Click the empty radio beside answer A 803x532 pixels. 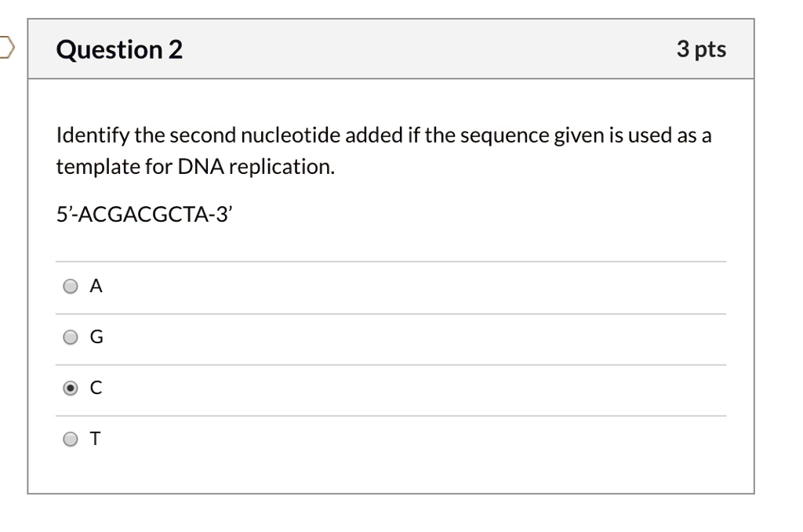click(70, 286)
